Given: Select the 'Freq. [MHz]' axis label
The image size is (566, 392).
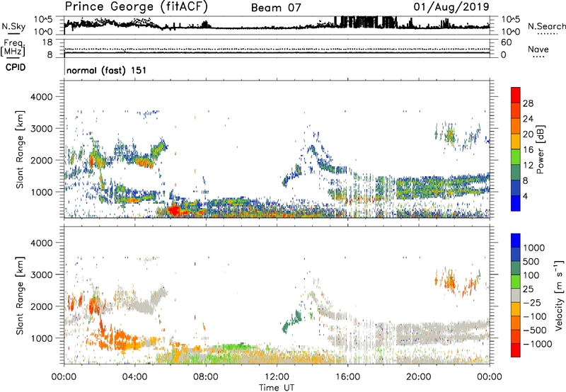Looking at the screenshot, I should (x=13, y=47).
